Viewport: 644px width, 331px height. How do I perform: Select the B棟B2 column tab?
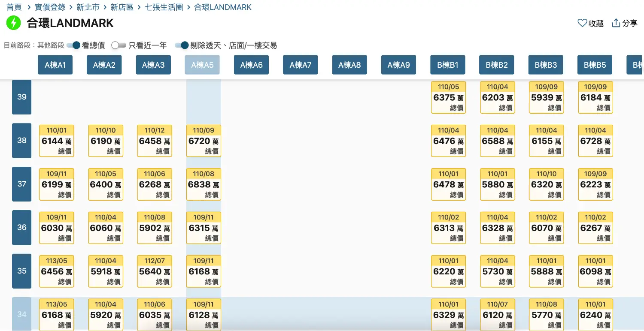pyautogui.click(x=497, y=65)
